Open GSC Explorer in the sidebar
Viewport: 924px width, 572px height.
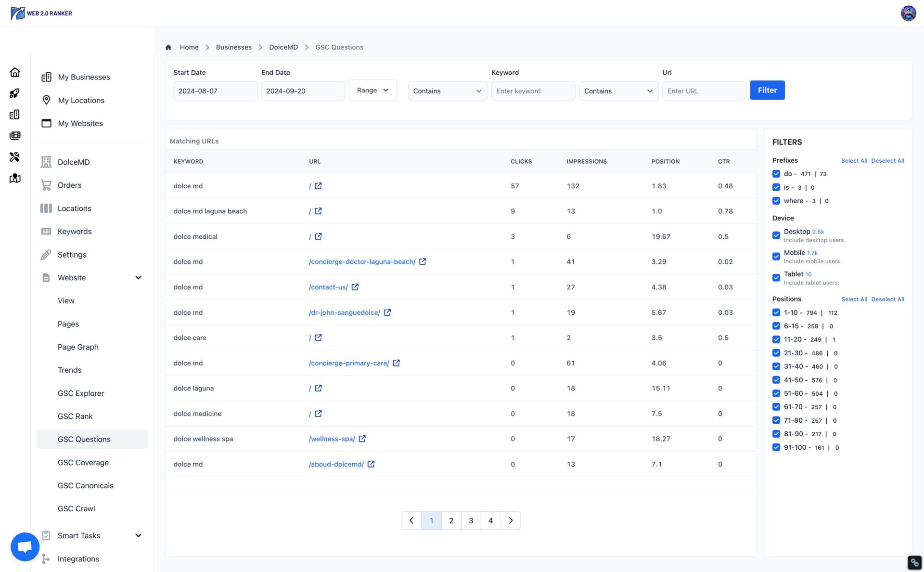(81, 393)
